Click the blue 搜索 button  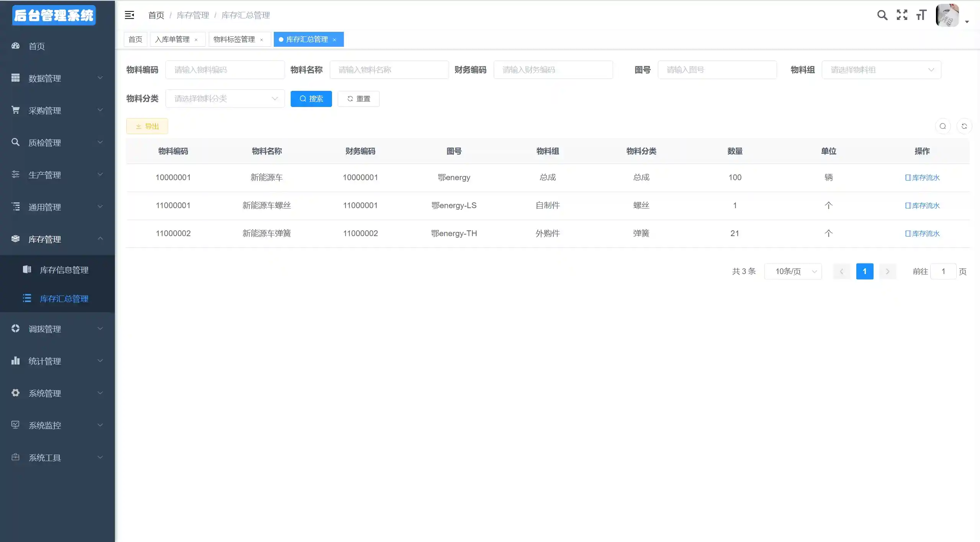311,99
